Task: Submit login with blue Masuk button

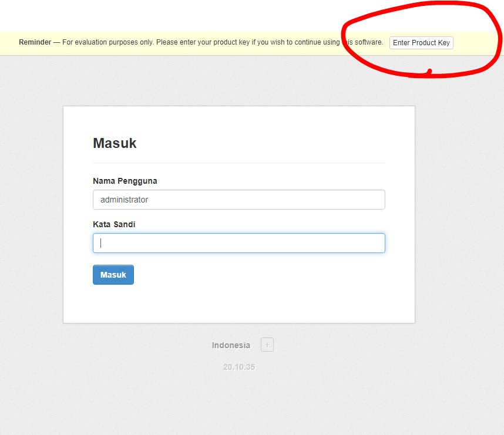Action: coord(113,275)
